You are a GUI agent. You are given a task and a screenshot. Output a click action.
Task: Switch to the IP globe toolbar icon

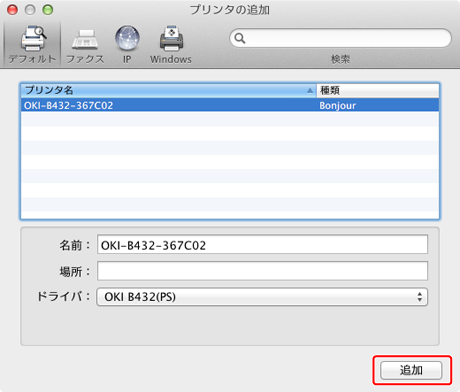tap(127, 44)
